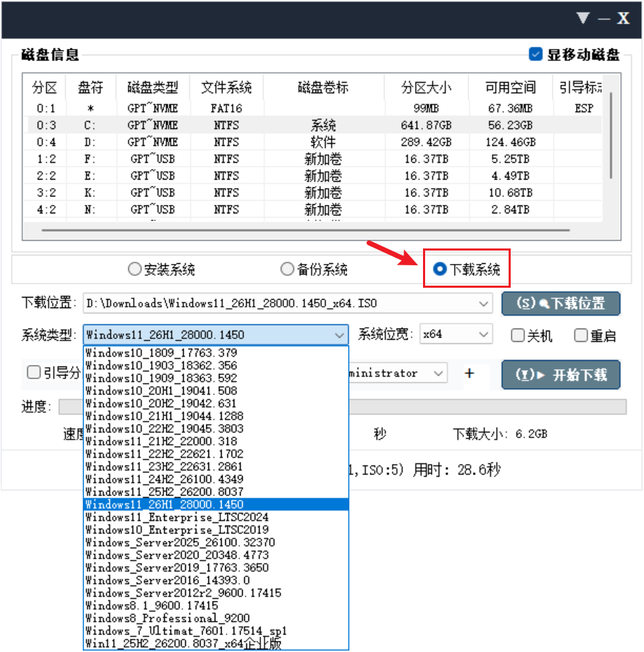Screen dimensions: 644x652
Task: Toggle the 引导分 checkbox
Action: [34, 372]
